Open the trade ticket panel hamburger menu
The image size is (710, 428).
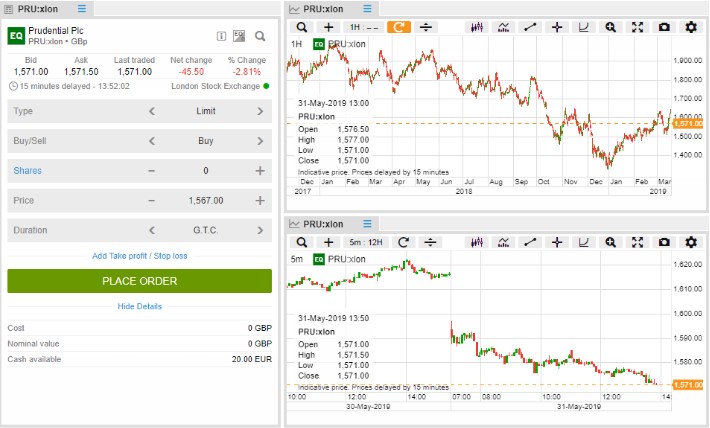click(x=81, y=8)
